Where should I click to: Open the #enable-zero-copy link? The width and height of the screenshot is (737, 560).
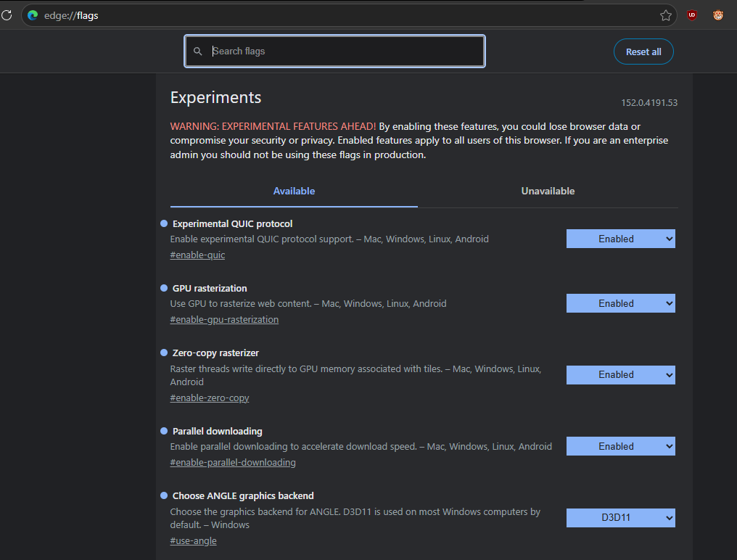[210, 398]
